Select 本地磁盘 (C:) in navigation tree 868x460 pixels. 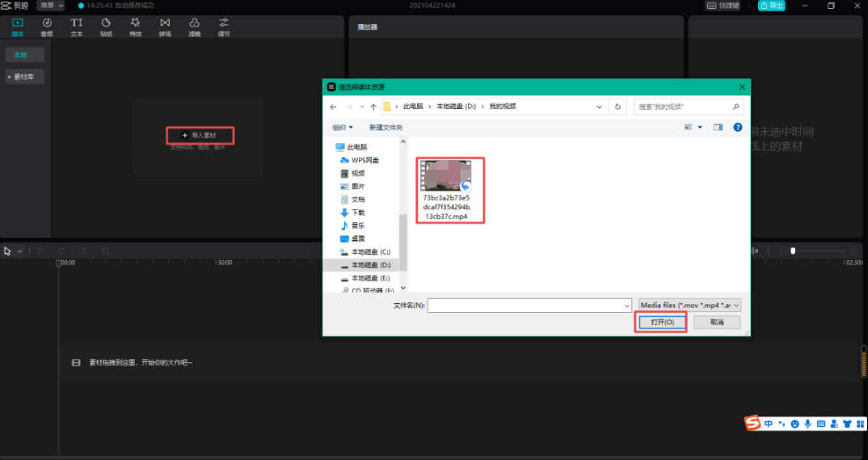coord(364,252)
